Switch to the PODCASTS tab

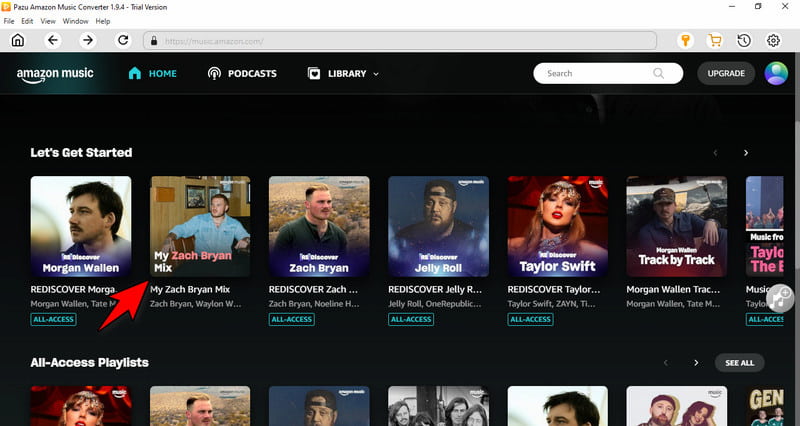click(x=242, y=73)
